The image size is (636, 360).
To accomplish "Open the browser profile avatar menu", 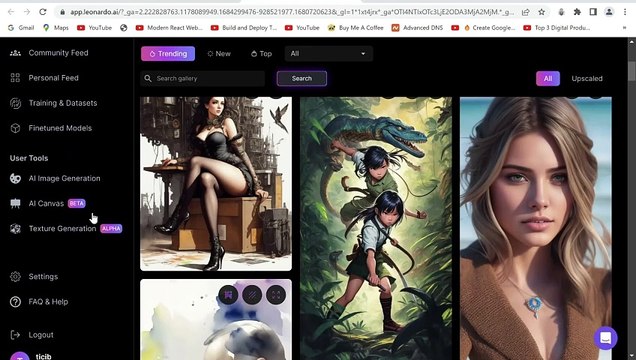I will pos(609,12).
